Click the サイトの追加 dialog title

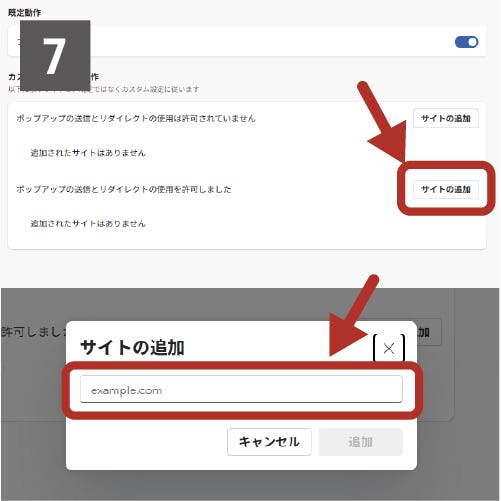click(132, 348)
